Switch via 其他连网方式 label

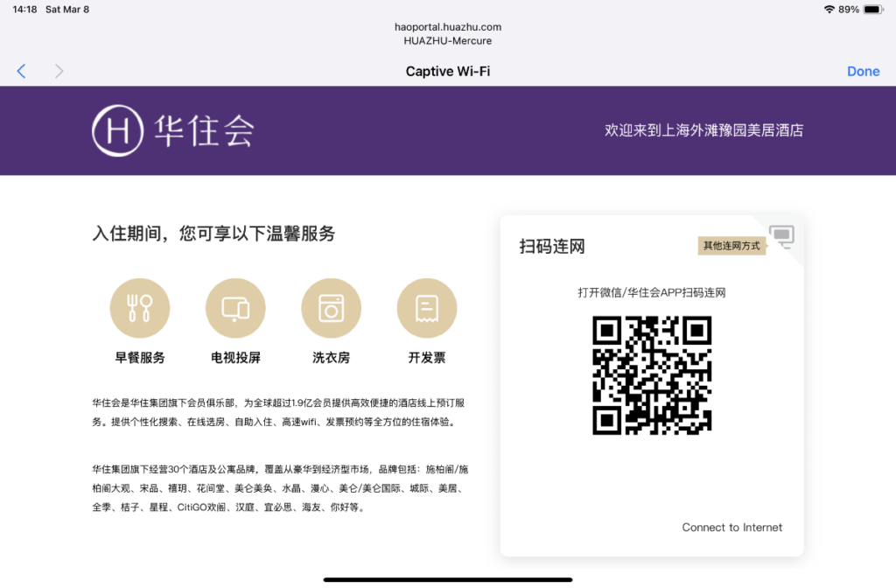731,246
